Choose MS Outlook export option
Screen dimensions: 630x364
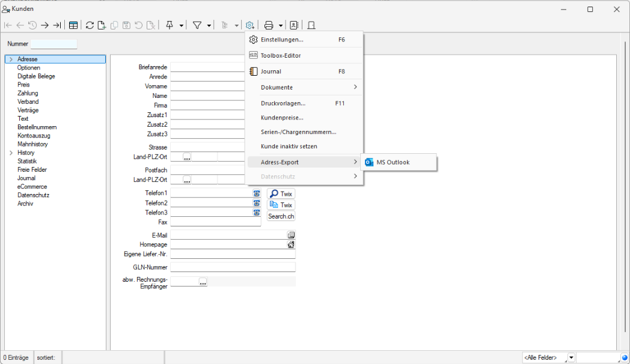click(399, 162)
